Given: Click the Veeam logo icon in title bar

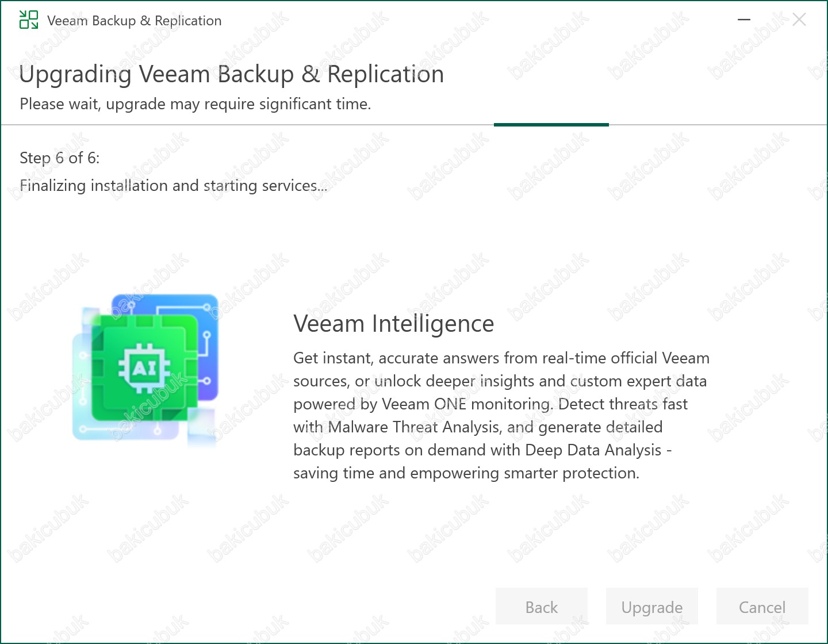Looking at the screenshot, I should [29, 20].
